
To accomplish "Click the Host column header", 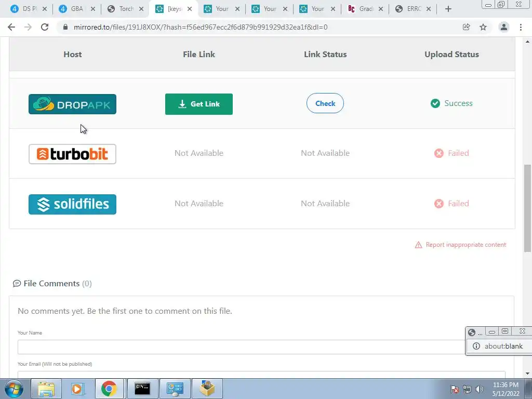I will 72,54.
